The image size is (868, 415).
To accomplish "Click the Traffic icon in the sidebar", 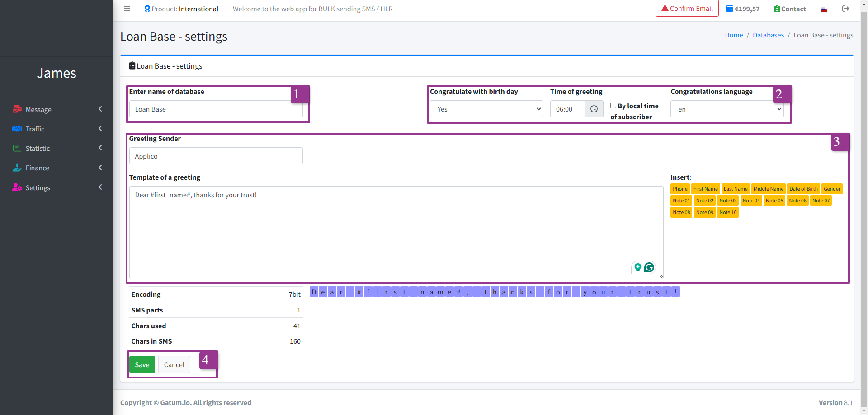I will point(17,129).
